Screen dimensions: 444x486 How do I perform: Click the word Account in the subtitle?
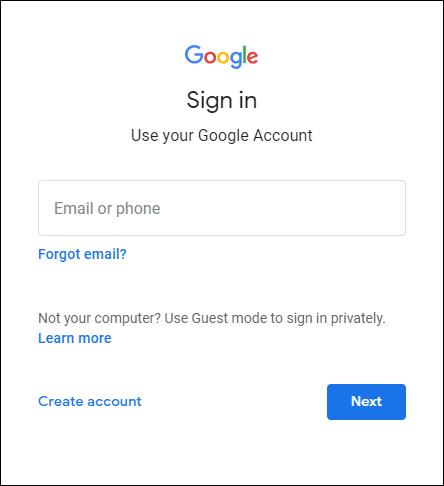(283, 135)
